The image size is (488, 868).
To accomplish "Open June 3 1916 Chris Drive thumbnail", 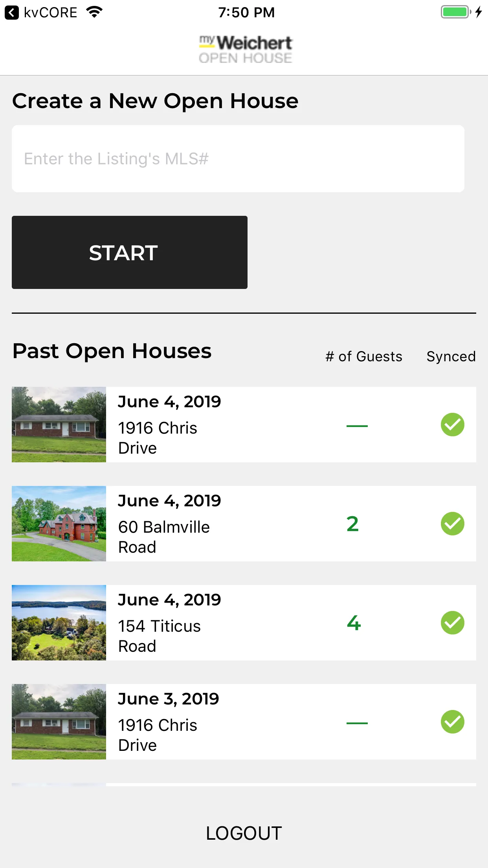I will pyautogui.click(x=59, y=722).
